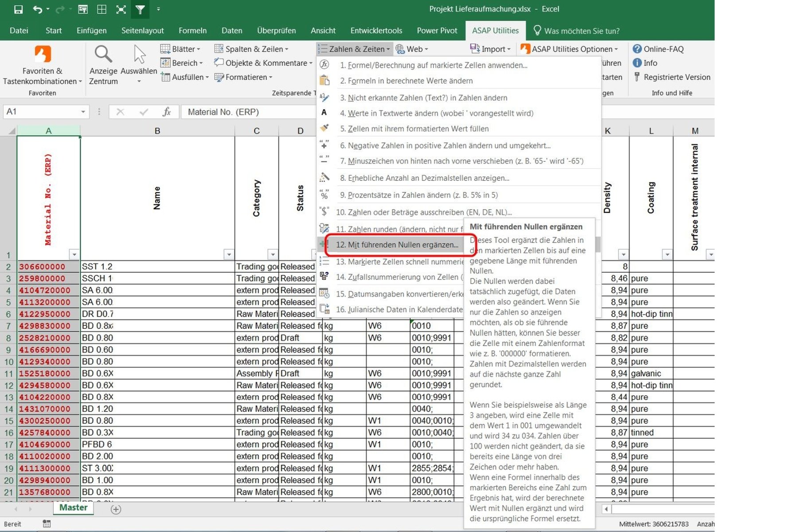Click the filter funnel icon in title bar
Screen dimensions: 798x532
[140, 9]
